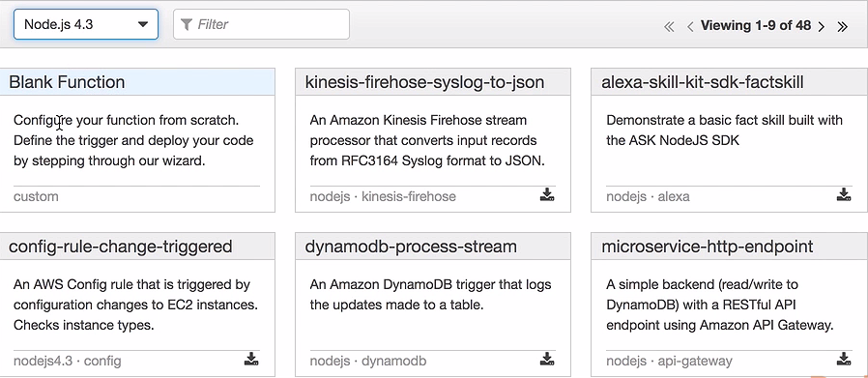Go to next blueprints page

[x=822, y=26]
